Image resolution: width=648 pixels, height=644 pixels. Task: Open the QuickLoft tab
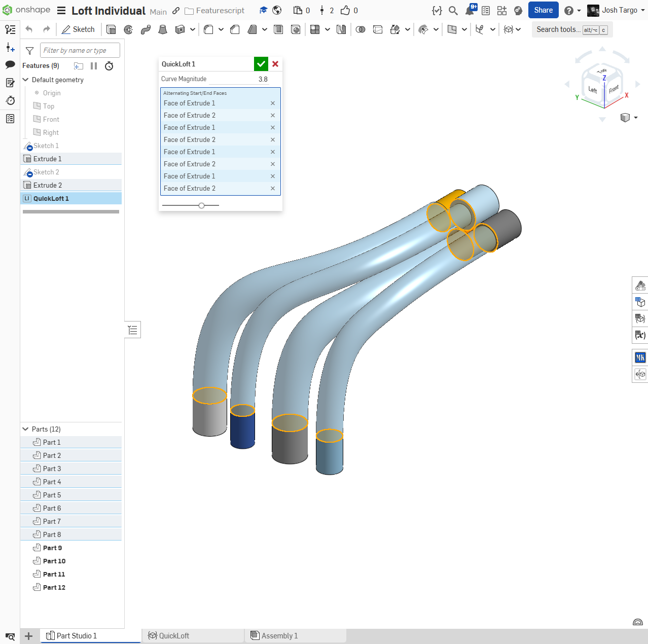[x=174, y=636]
